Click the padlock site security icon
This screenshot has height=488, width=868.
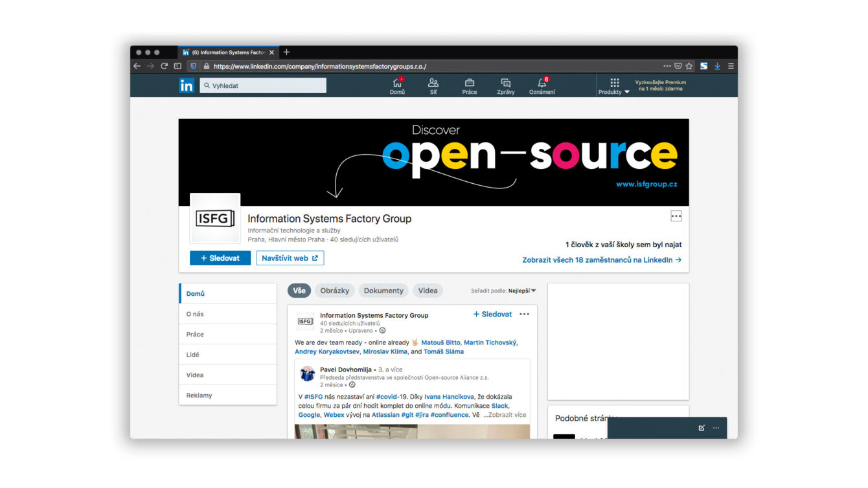point(207,66)
